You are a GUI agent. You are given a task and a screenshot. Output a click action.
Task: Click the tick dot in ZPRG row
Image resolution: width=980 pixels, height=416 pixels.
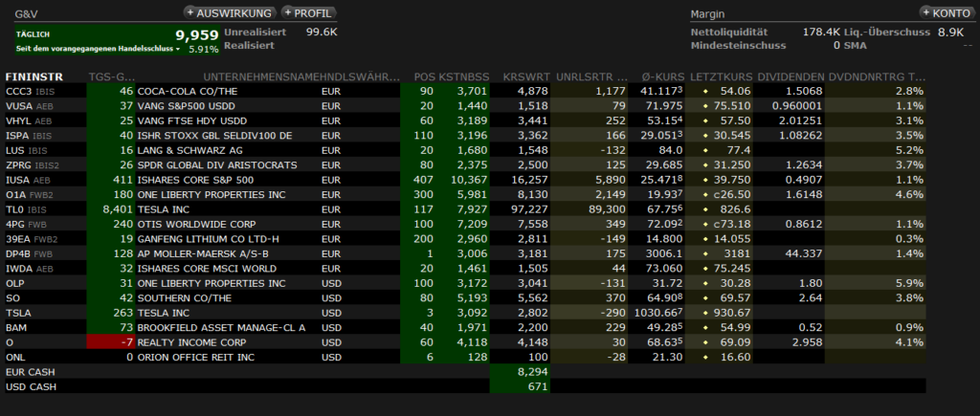point(705,164)
